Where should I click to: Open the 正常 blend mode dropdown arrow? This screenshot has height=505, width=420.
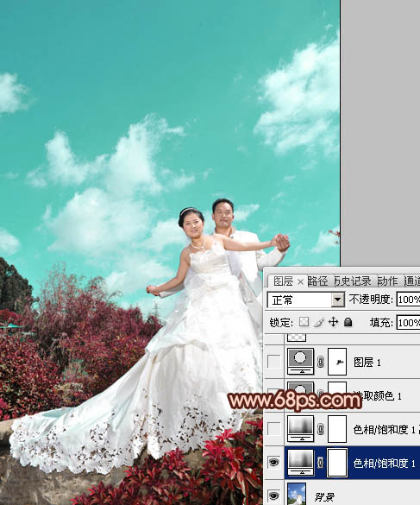click(x=337, y=300)
